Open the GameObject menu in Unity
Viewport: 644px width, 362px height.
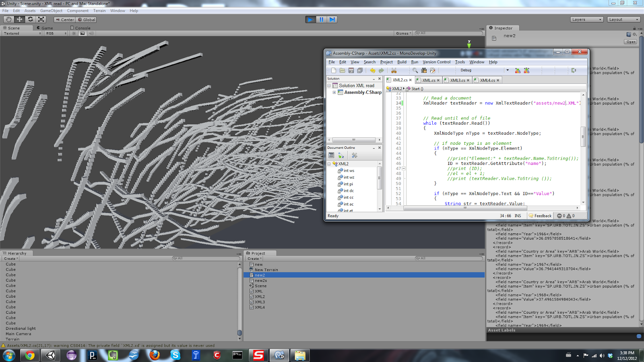click(x=51, y=10)
